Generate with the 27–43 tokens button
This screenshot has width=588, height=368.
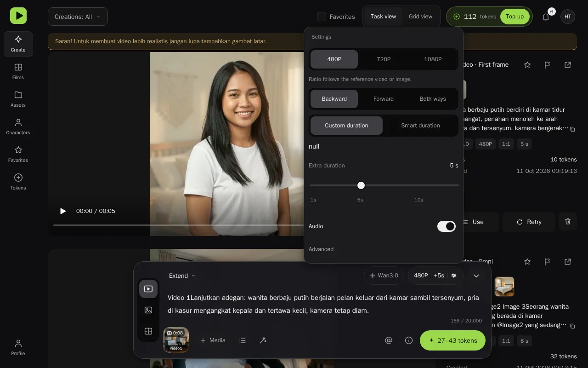(x=452, y=340)
